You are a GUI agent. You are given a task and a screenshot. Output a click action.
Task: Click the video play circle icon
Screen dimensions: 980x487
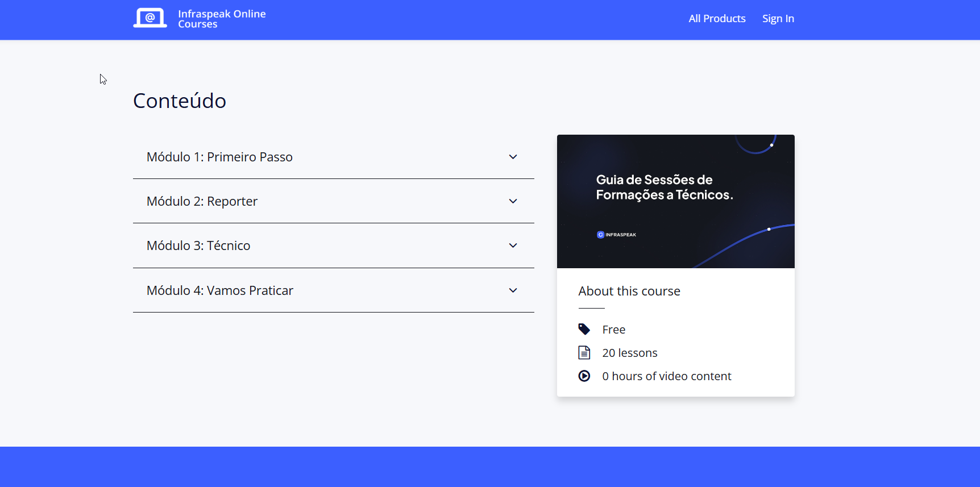584,376
